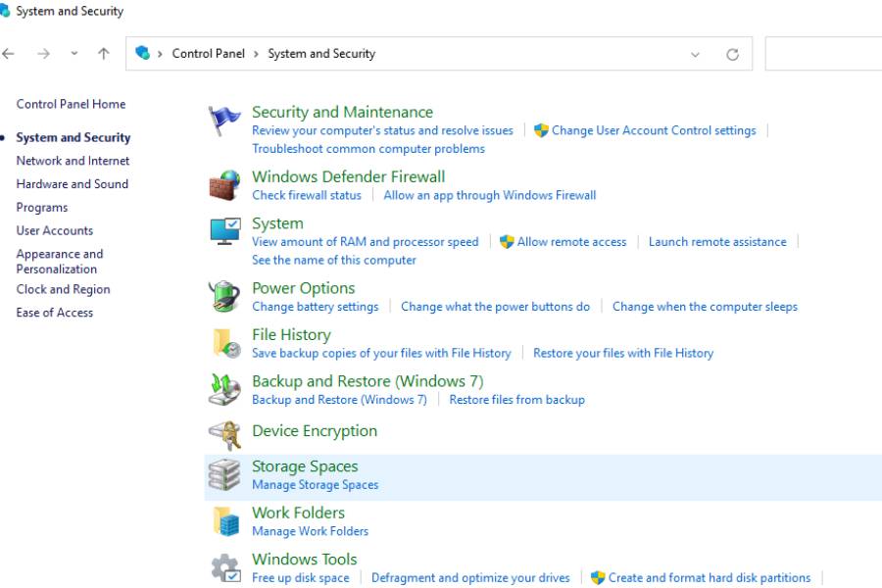Click Launch remote assistance
Viewport: 882px width, 588px height.
click(717, 242)
